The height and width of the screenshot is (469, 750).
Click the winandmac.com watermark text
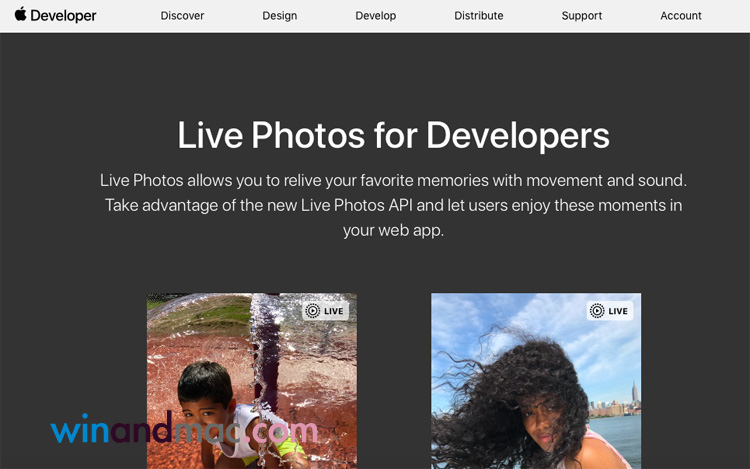184,431
